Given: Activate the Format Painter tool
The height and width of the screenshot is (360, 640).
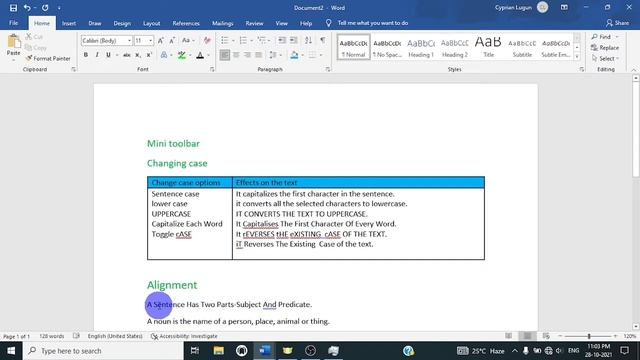Looking at the screenshot, I should pos(48,58).
